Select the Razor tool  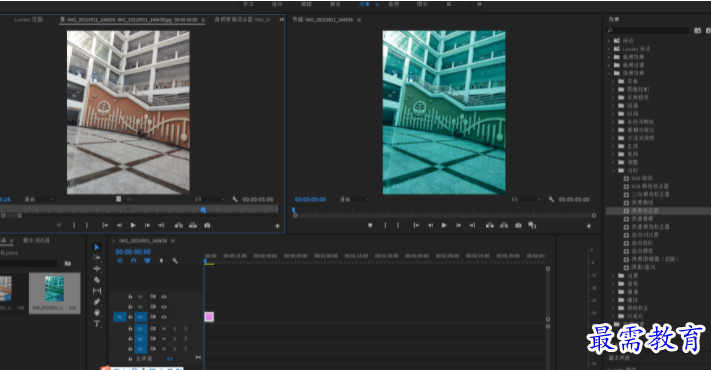coord(97,279)
